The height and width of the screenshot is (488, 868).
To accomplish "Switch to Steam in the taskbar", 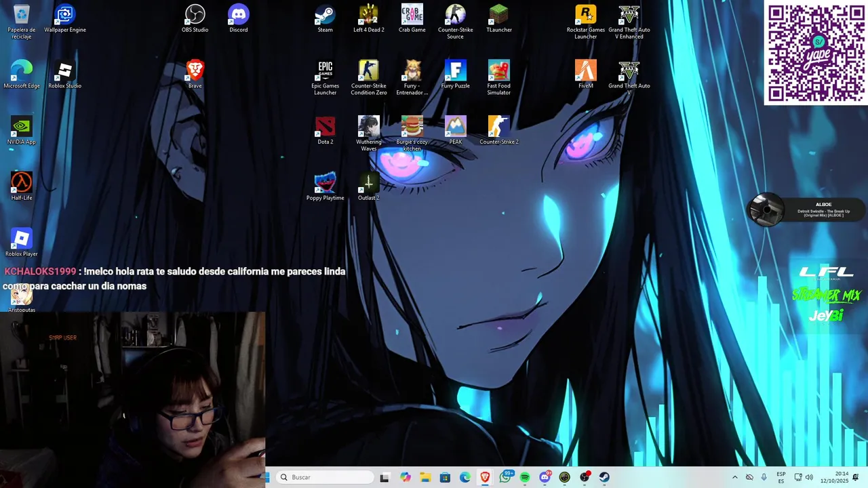I will click(604, 477).
